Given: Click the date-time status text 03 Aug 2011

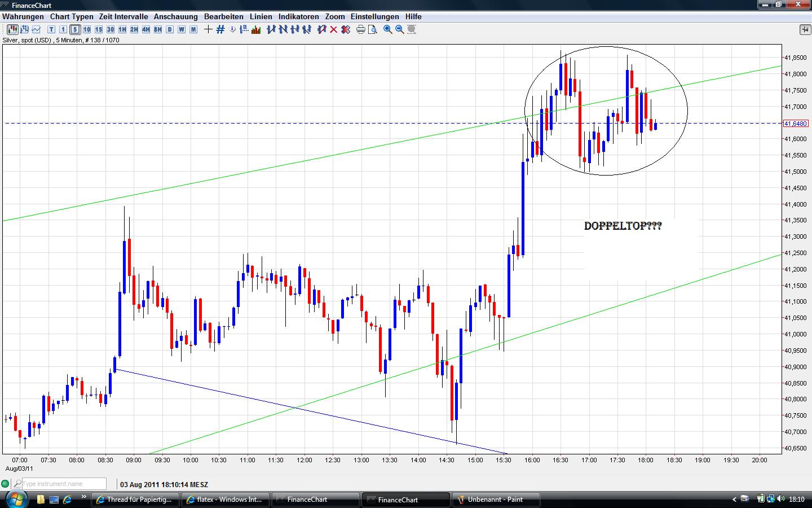Looking at the screenshot, I should tap(164, 484).
